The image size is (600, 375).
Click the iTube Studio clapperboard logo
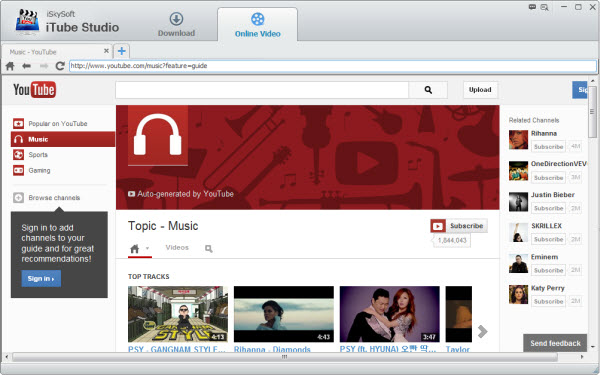pos(27,21)
